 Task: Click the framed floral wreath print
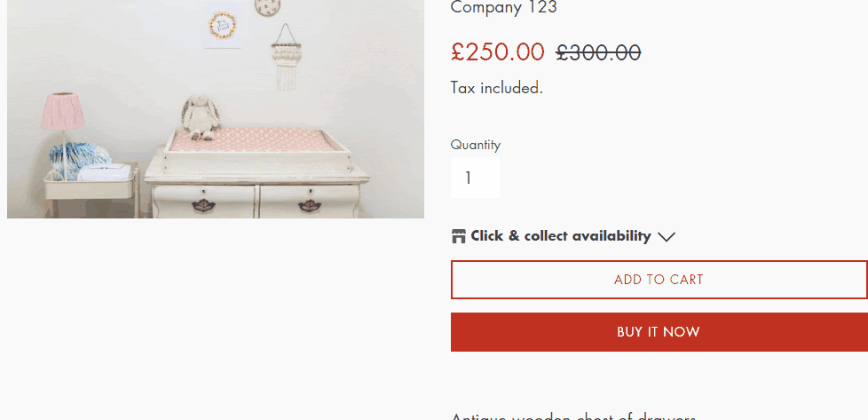click(223, 24)
